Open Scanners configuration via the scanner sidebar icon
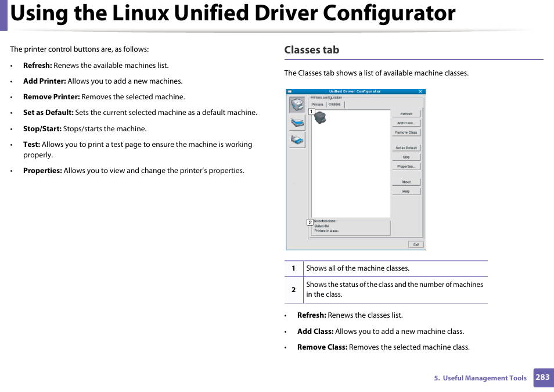Screen dimensions: 554x392 click(x=297, y=123)
